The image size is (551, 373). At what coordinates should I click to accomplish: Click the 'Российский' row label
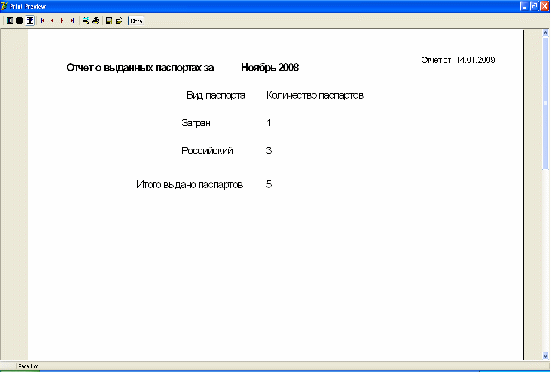point(207,150)
